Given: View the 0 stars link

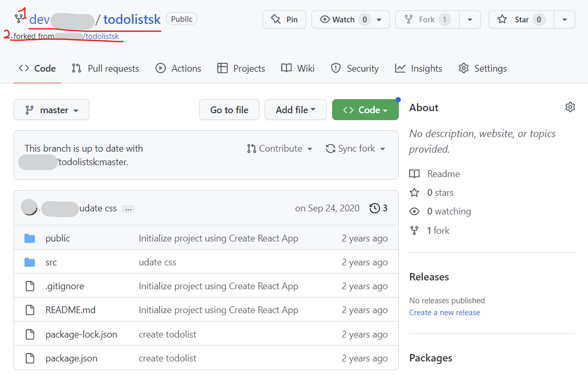Looking at the screenshot, I should coord(440,193).
